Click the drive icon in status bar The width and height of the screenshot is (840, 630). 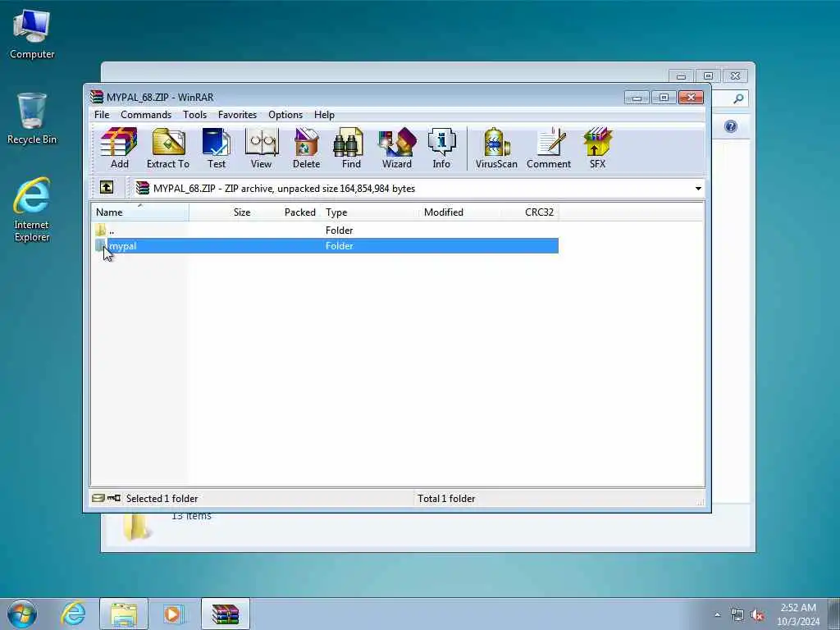[98, 498]
